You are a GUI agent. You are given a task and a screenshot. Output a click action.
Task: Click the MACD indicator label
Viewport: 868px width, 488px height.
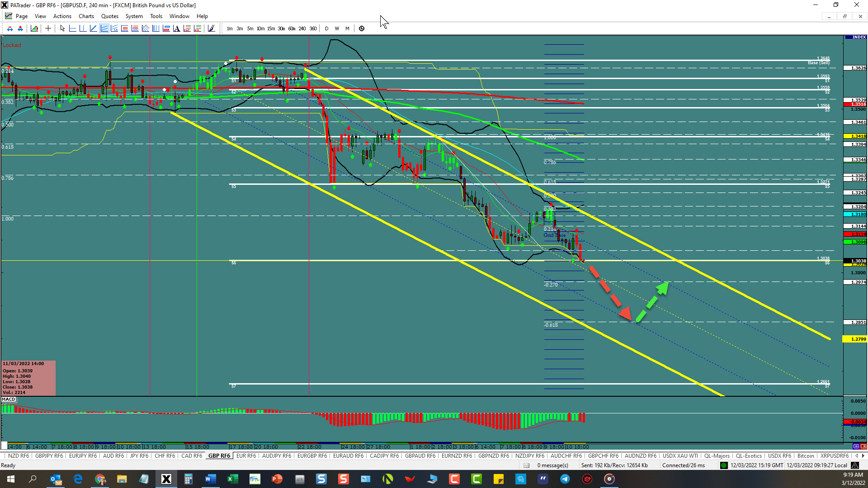(x=9, y=399)
